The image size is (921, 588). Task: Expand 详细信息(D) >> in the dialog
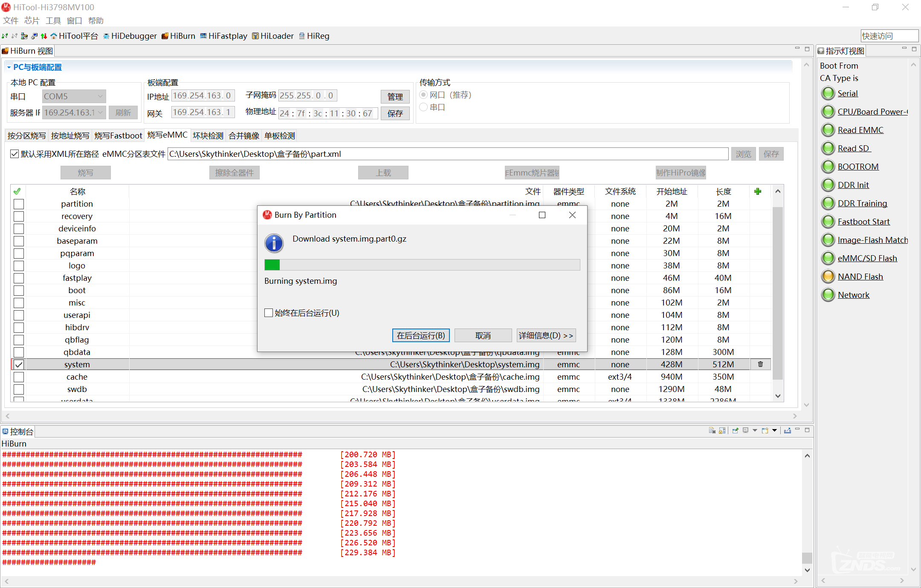pyautogui.click(x=546, y=335)
